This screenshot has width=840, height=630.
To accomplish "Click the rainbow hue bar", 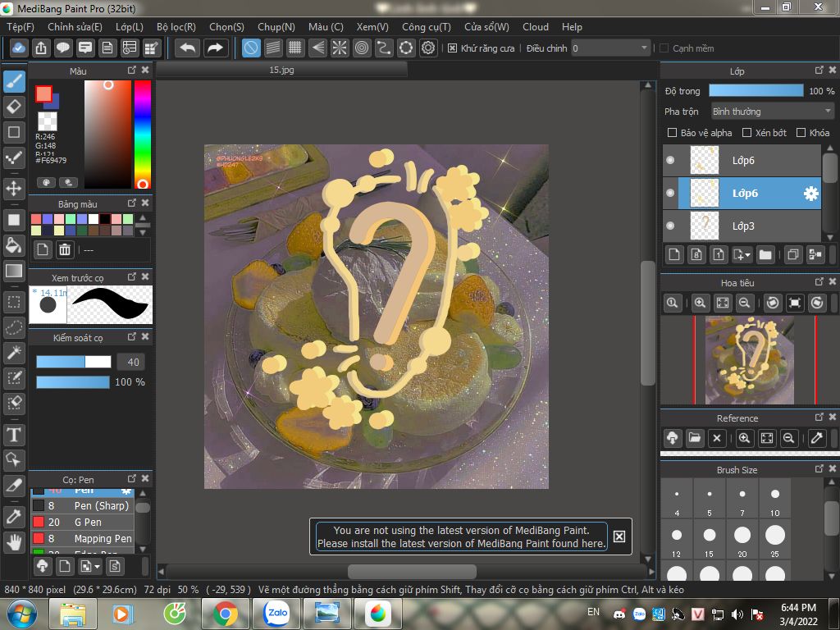I will [142, 135].
